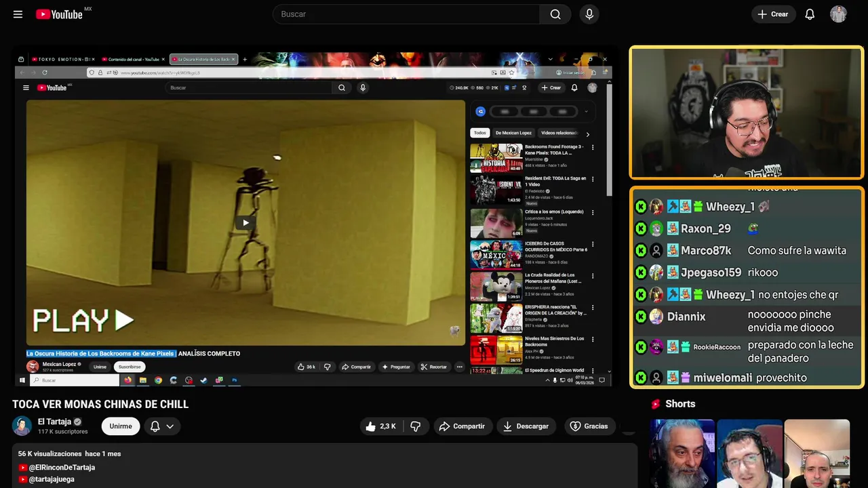Open a new tab with the plus icon

tap(244, 60)
